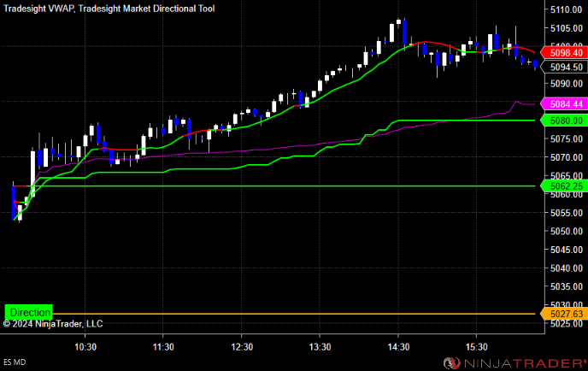Click the 5094.50 current price marker
The image size is (588, 371).
[x=564, y=68]
